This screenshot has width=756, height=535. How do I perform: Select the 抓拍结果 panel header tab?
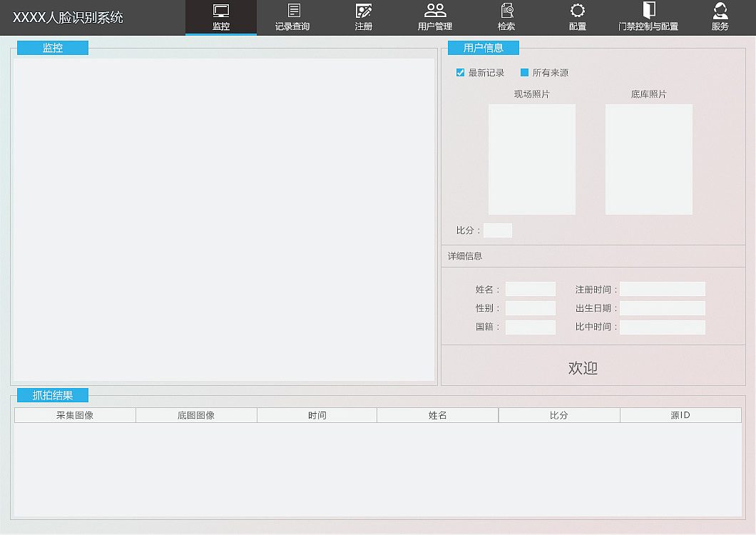pyautogui.click(x=53, y=395)
